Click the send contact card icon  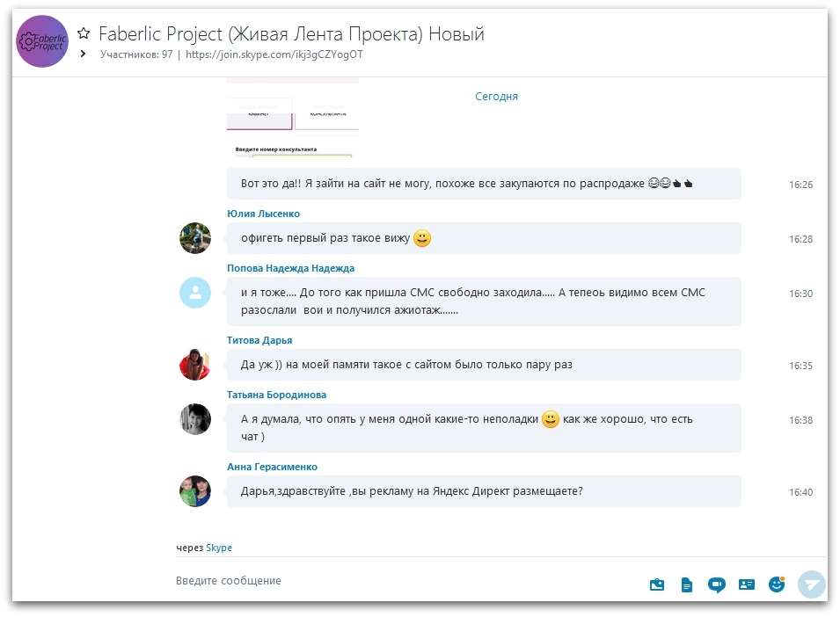746,584
